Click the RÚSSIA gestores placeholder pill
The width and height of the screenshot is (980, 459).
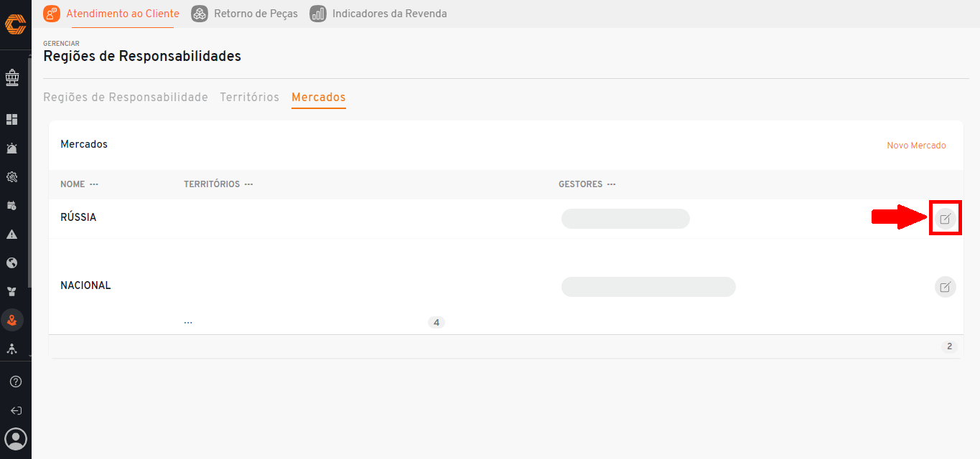625,219
